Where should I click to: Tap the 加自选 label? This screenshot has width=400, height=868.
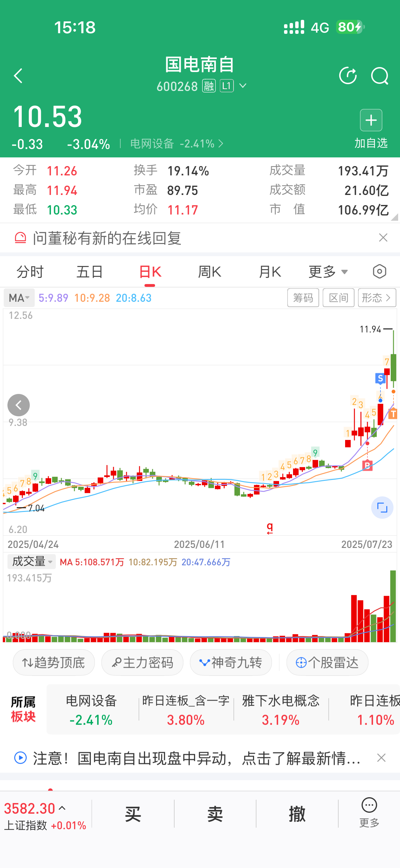[x=371, y=143]
